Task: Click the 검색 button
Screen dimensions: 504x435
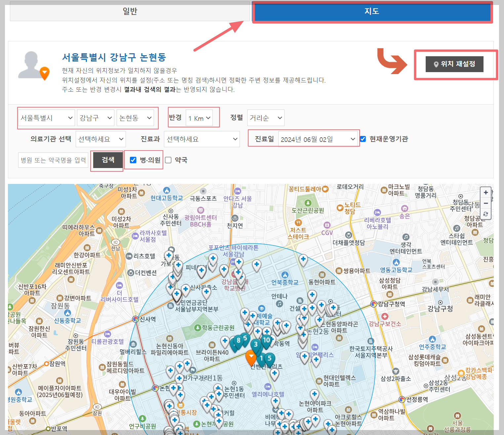Action: pos(108,160)
